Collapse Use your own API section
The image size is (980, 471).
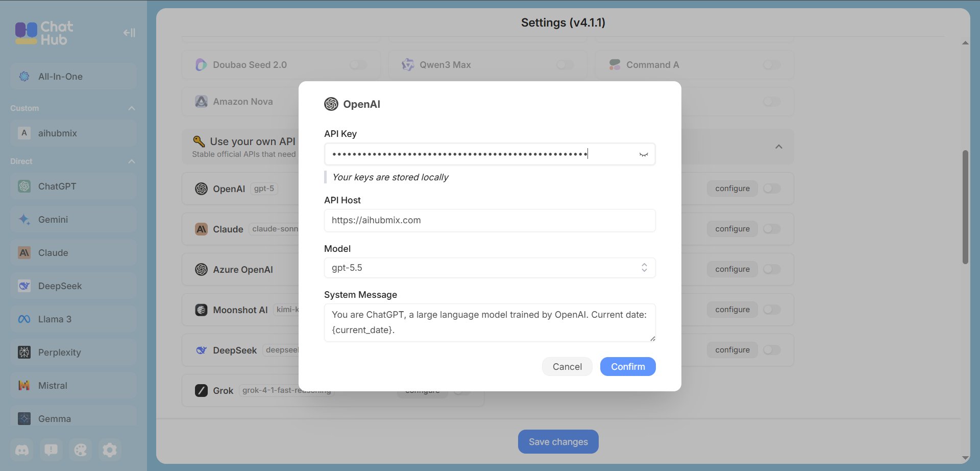coord(779,147)
